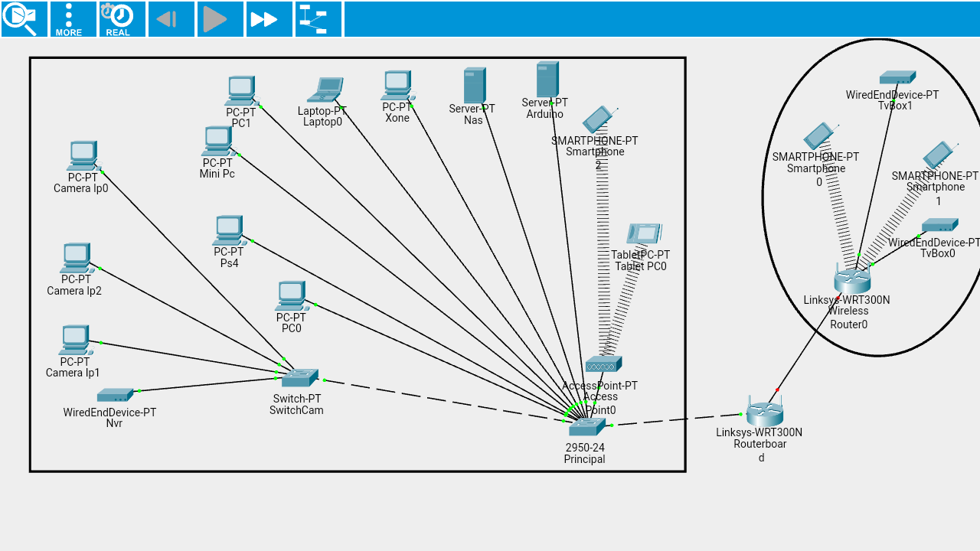Select the Access Point0 device icon

coord(603,364)
